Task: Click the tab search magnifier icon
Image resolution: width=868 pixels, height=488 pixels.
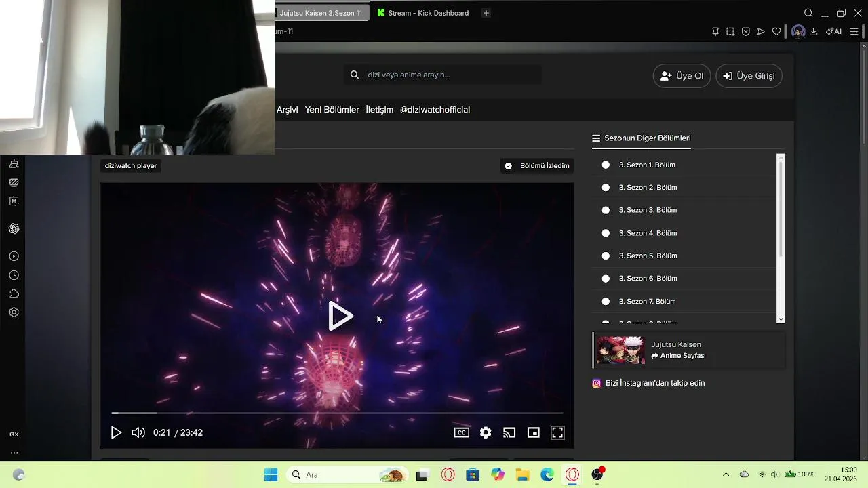Action: [x=808, y=13]
